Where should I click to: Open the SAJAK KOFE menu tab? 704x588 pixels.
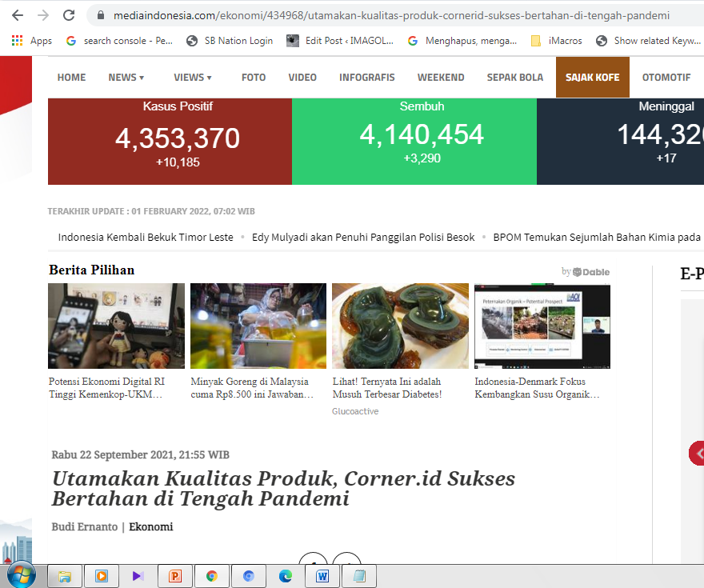coord(592,78)
